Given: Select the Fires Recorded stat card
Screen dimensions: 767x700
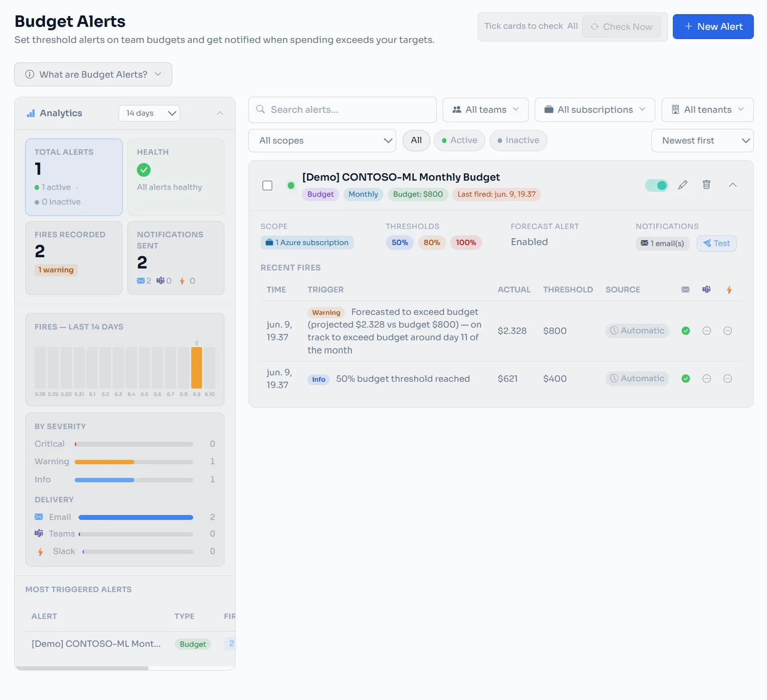Looking at the screenshot, I should 74,258.
